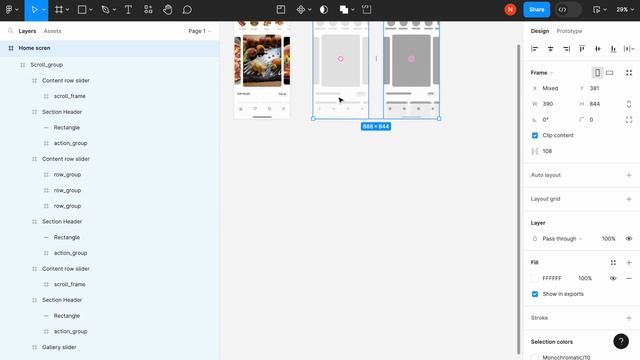Select the Text tool
The height and width of the screenshot is (360, 640).
[128, 10]
